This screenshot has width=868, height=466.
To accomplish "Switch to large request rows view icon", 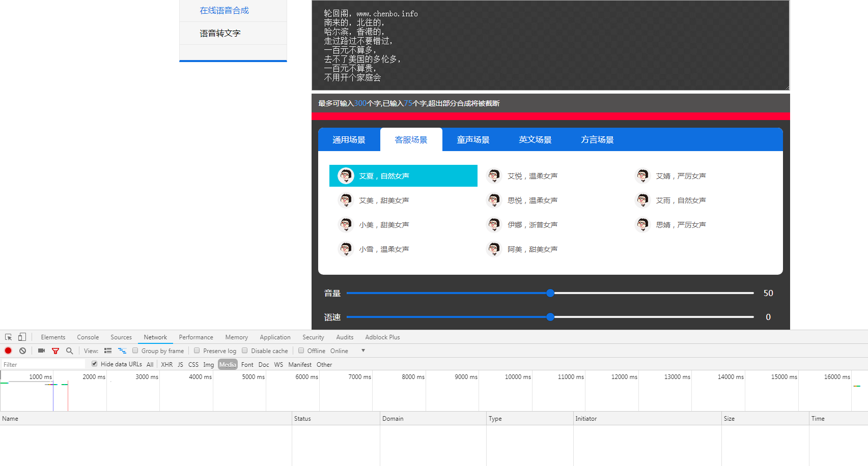I will (x=108, y=351).
